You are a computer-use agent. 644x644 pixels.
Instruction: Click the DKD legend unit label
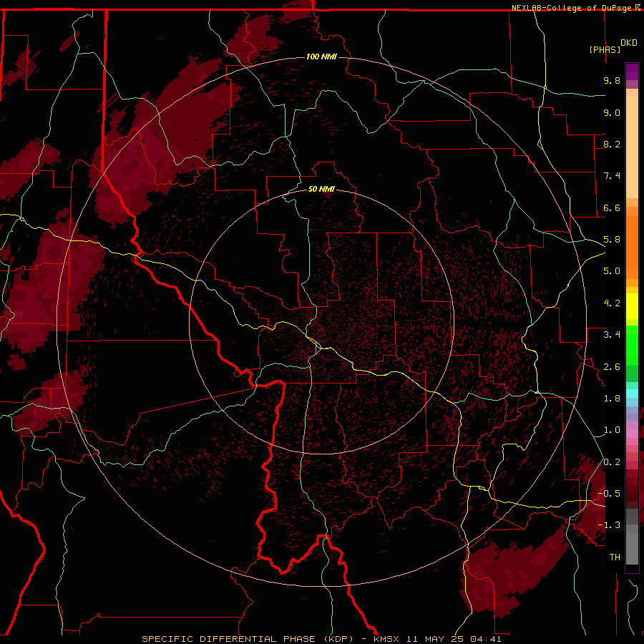[629, 43]
